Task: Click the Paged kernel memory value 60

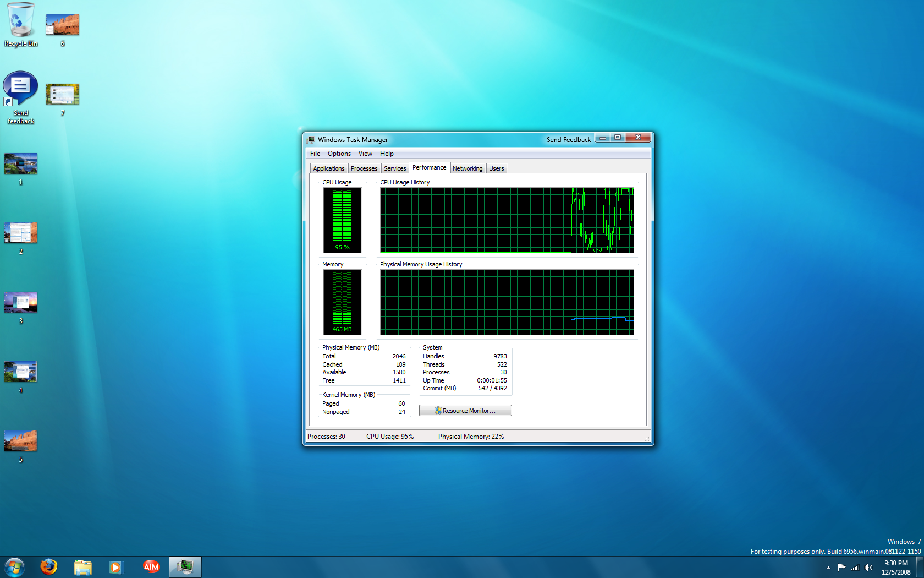Action: pos(402,403)
